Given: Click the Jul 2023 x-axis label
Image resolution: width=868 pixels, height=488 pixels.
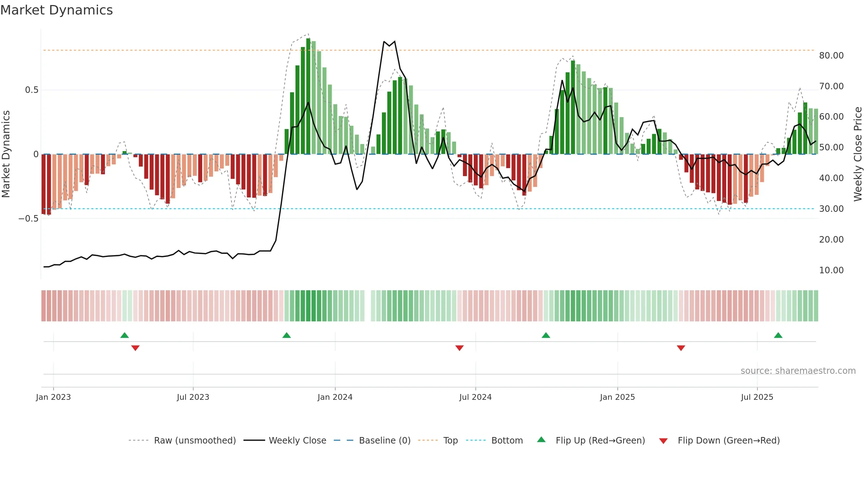Looking at the screenshot, I should 193,397.
